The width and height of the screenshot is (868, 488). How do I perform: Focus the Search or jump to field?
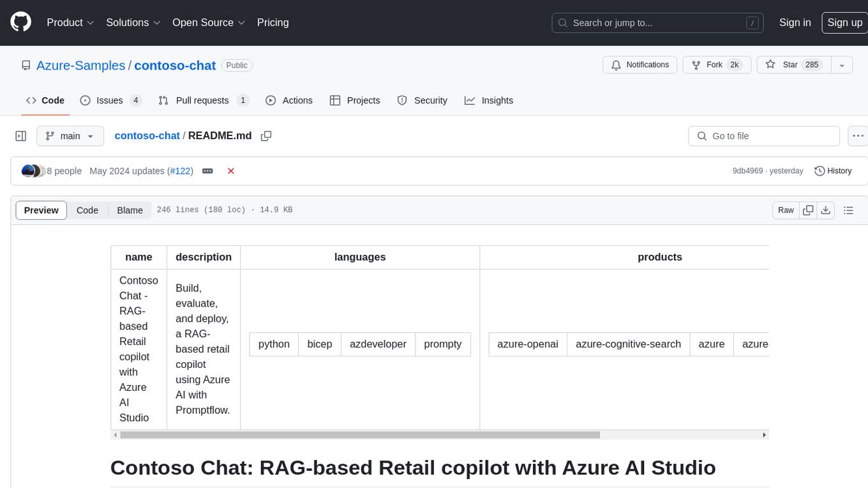click(x=657, y=23)
